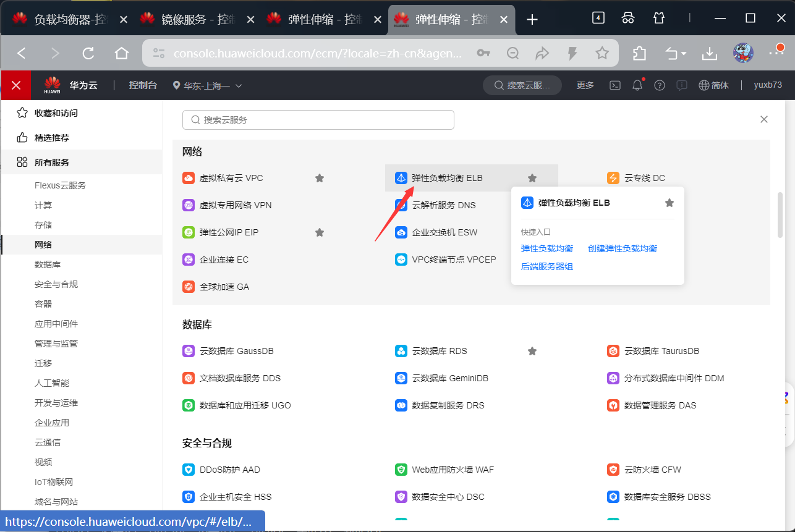Image resolution: width=795 pixels, height=532 pixels.
Task: Go to Flexus云服务 category
Action: coord(61,185)
